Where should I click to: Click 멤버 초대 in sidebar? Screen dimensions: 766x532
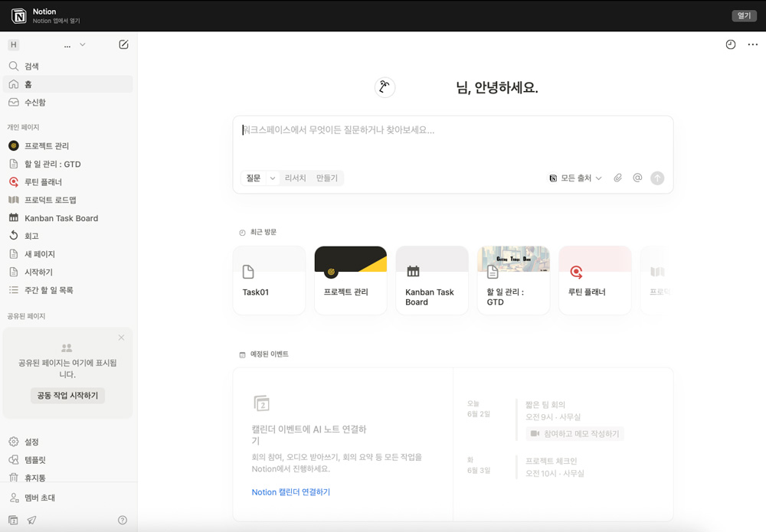[68, 498]
